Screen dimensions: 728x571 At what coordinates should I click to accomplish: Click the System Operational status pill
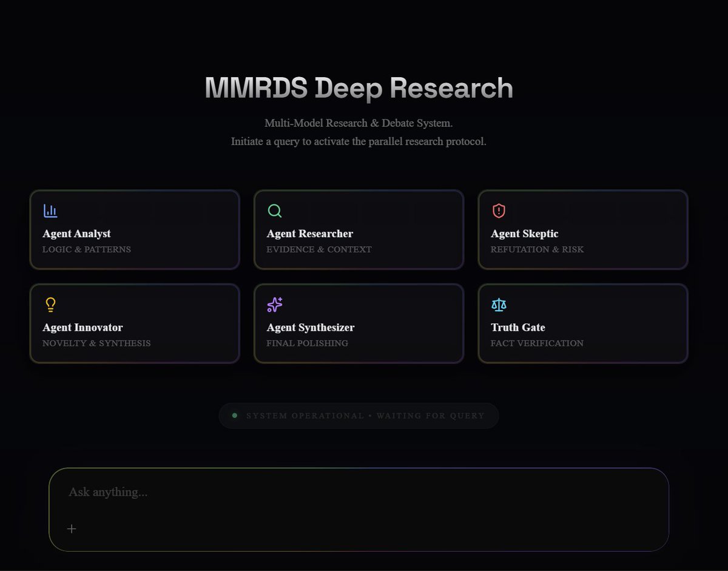[x=359, y=416]
